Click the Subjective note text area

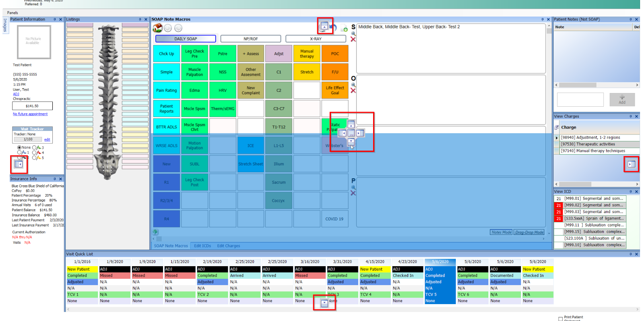451,48
